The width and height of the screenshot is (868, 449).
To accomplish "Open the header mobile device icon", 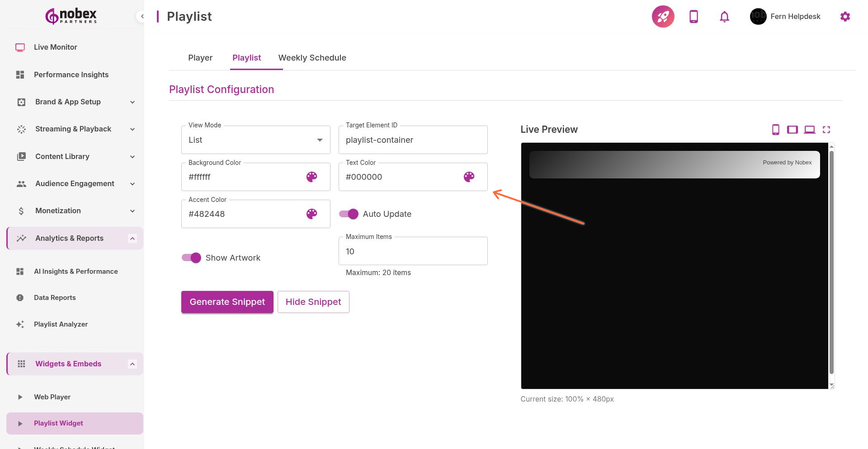I will pyautogui.click(x=693, y=16).
